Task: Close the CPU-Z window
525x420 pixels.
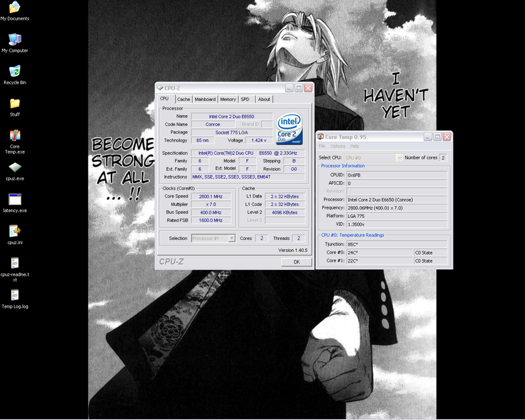Action: 308,88
